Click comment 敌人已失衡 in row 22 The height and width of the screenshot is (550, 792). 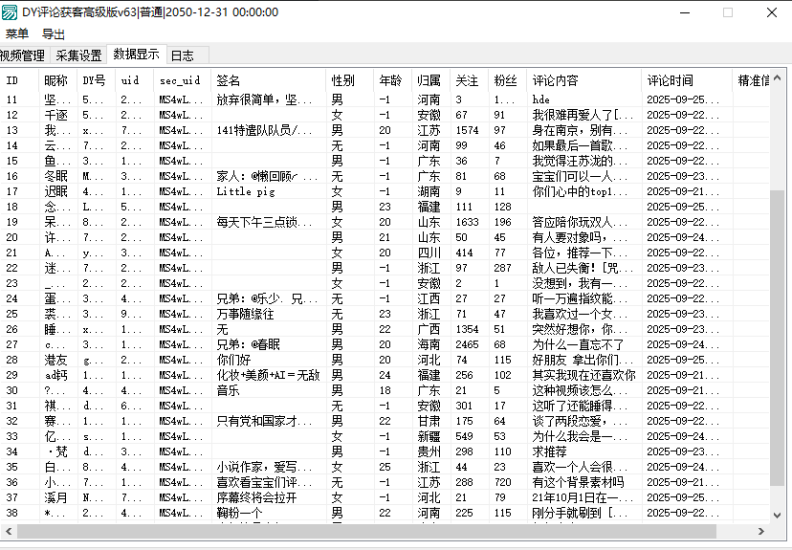[x=575, y=268]
